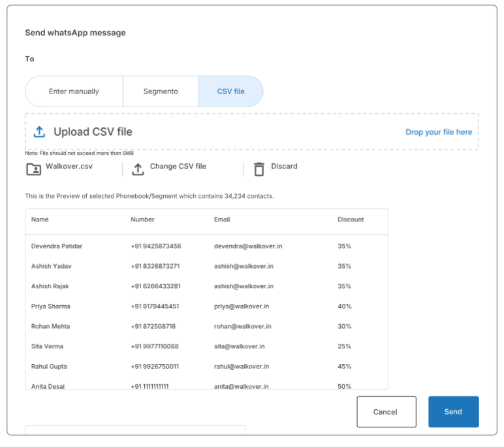
Task: Click the Walkover.csv file name
Action: 69,167
